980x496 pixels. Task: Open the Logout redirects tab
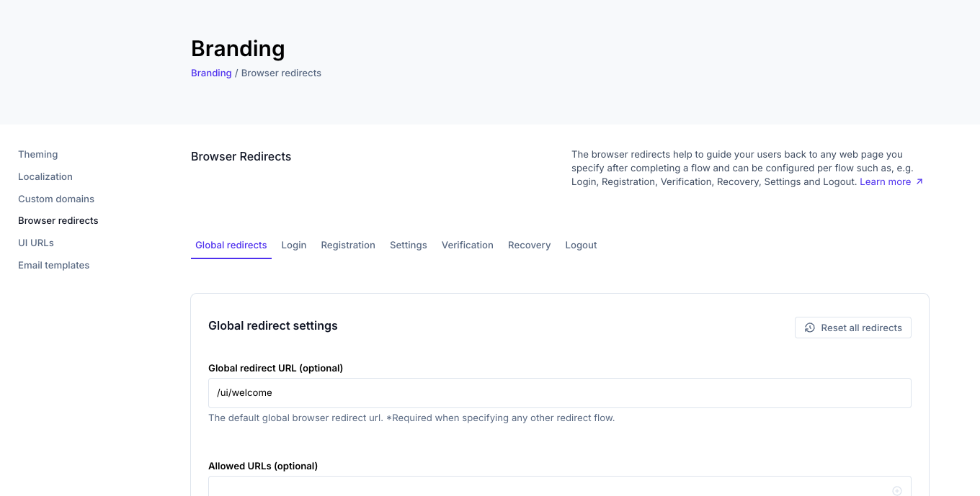pyautogui.click(x=581, y=245)
